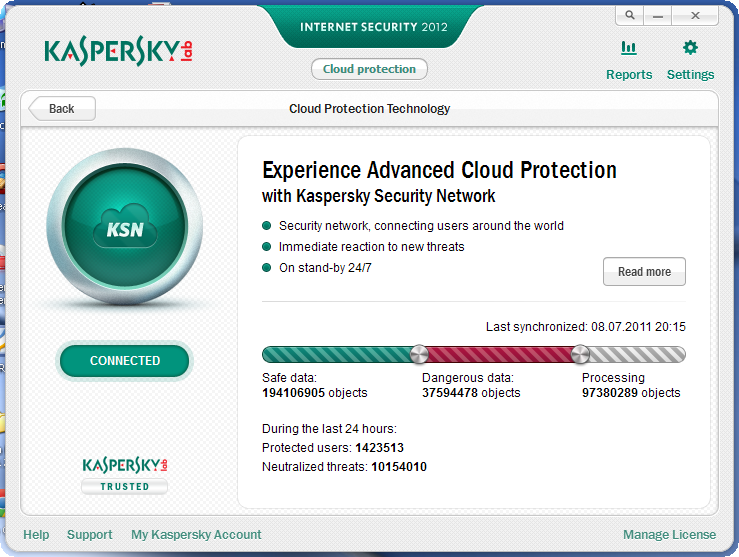Screen dimensions: 739x557
Task: Toggle the CONNECTED status button
Action: tap(124, 360)
